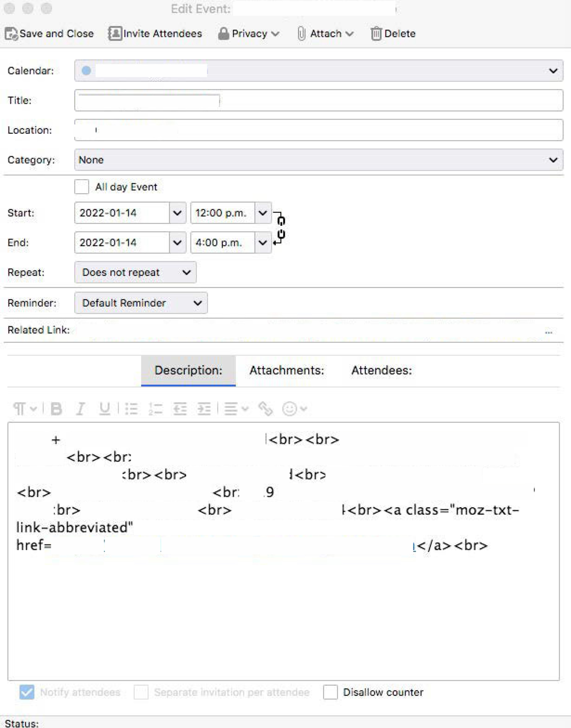Open the Category dropdown showing None
571x728 pixels.
click(x=318, y=160)
